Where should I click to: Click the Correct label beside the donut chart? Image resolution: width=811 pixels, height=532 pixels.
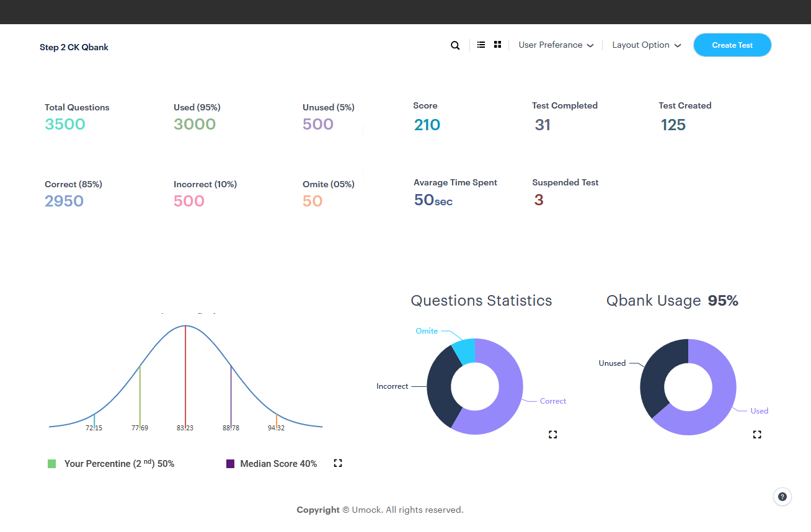(553, 401)
